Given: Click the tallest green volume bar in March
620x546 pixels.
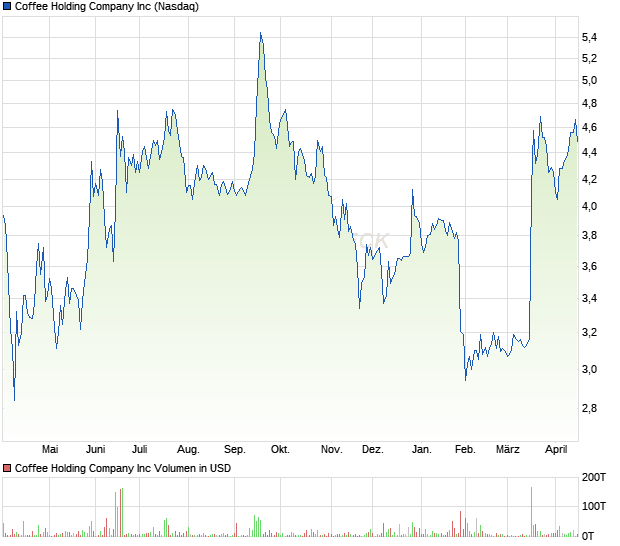Looking at the screenshot, I should [x=531, y=512].
